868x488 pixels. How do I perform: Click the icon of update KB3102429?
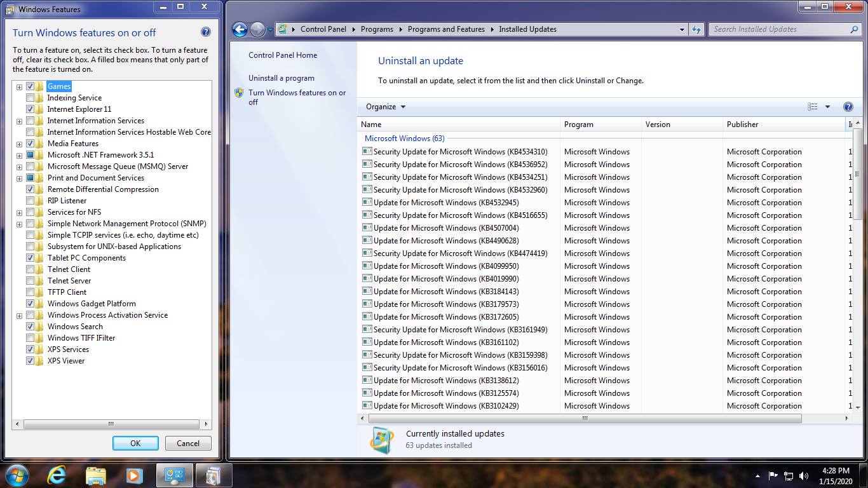coord(367,405)
